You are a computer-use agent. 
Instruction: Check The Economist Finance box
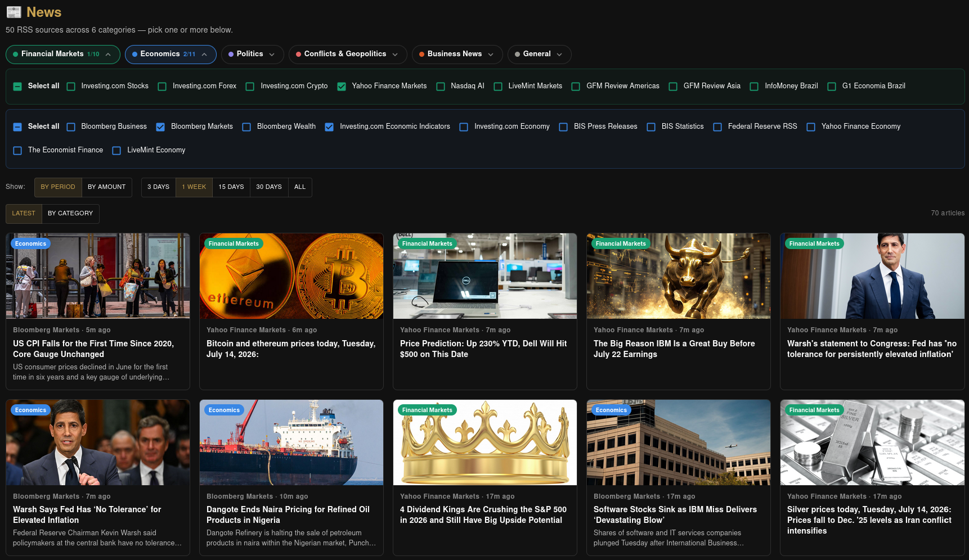tap(17, 150)
